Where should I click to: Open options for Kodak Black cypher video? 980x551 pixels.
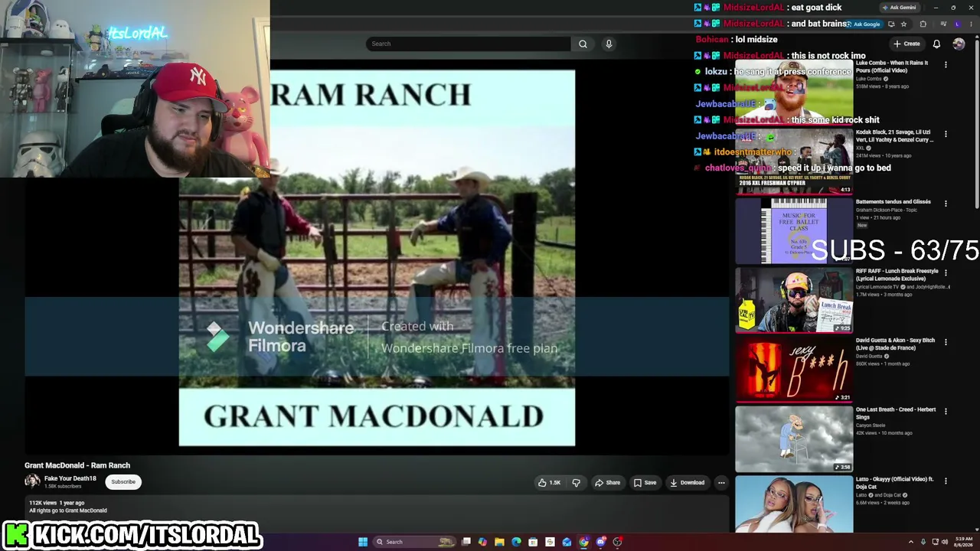point(946,134)
